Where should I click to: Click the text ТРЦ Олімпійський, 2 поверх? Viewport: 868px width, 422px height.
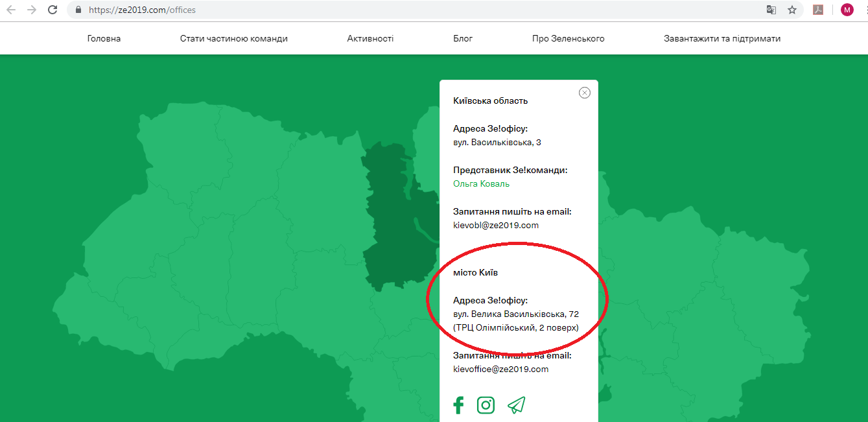tap(516, 328)
